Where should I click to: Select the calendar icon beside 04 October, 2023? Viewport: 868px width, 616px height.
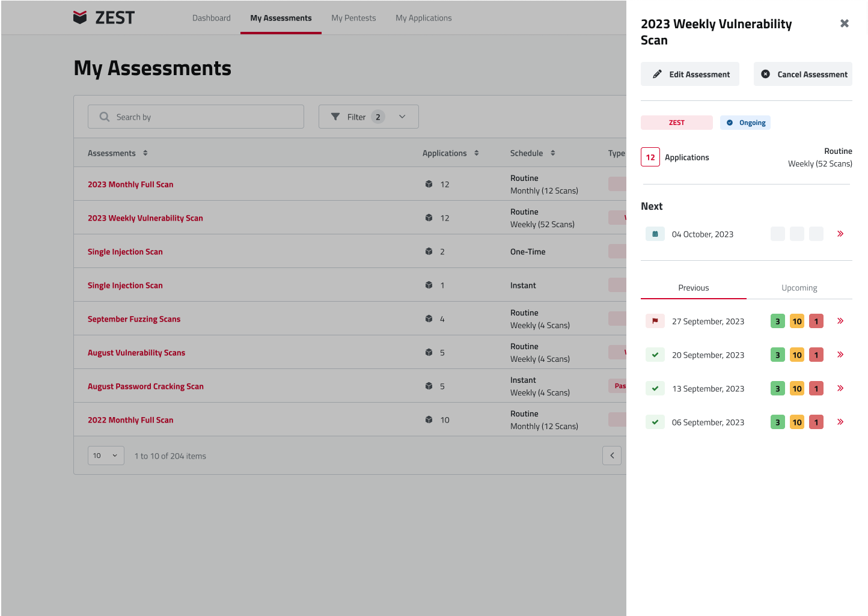tap(655, 234)
